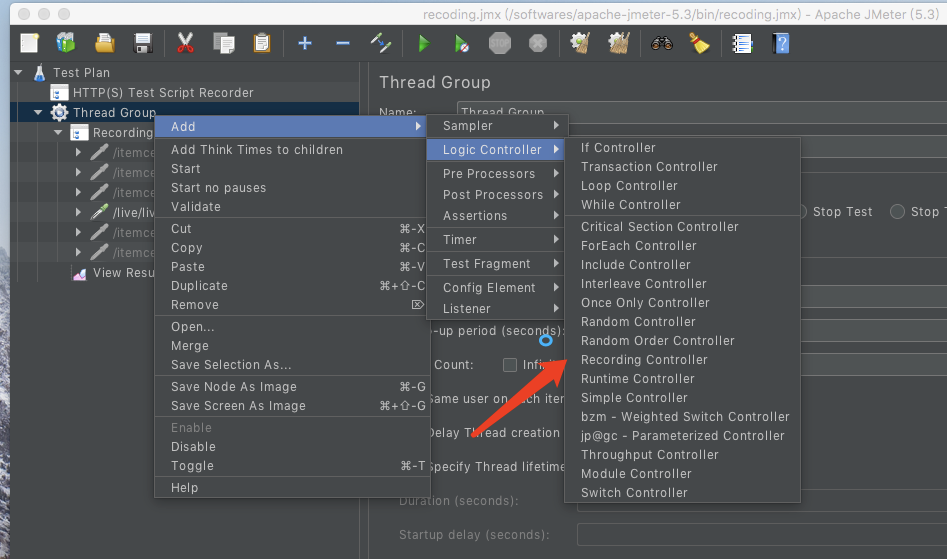Open the Function Helper list icon
947x559 pixels.
click(742, 43)
